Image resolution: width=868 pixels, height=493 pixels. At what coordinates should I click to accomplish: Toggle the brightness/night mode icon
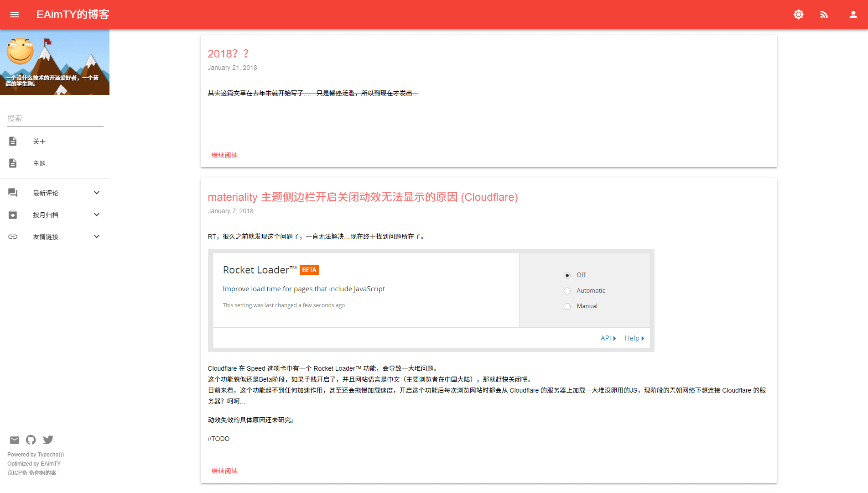pyautogui.click(x=798, y=15)
